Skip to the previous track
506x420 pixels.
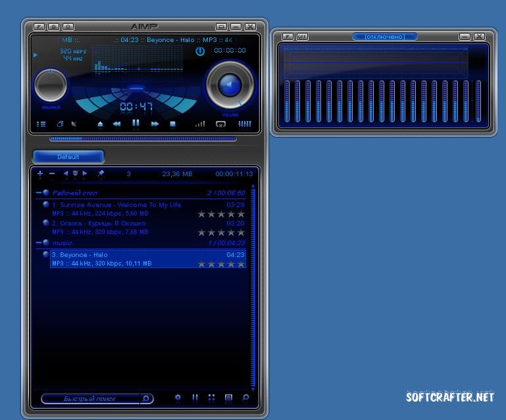pos(116,124)
